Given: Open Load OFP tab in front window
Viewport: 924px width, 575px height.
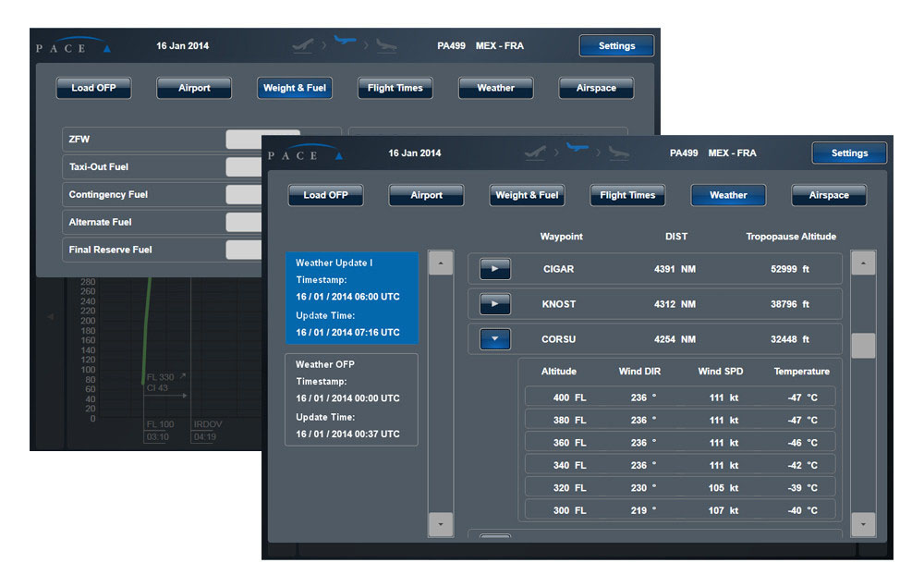Looking at the screenshot, I should (x=325, y=195).
